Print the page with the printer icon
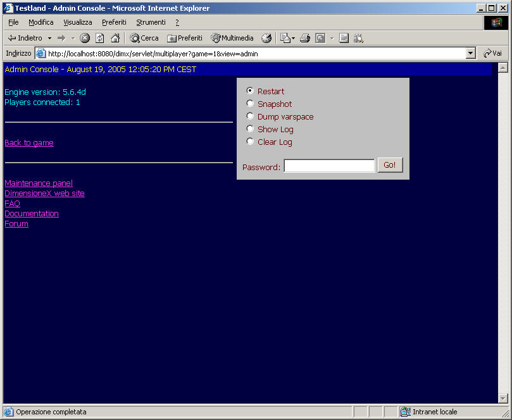512x420 pixels. tap(305, 38)
